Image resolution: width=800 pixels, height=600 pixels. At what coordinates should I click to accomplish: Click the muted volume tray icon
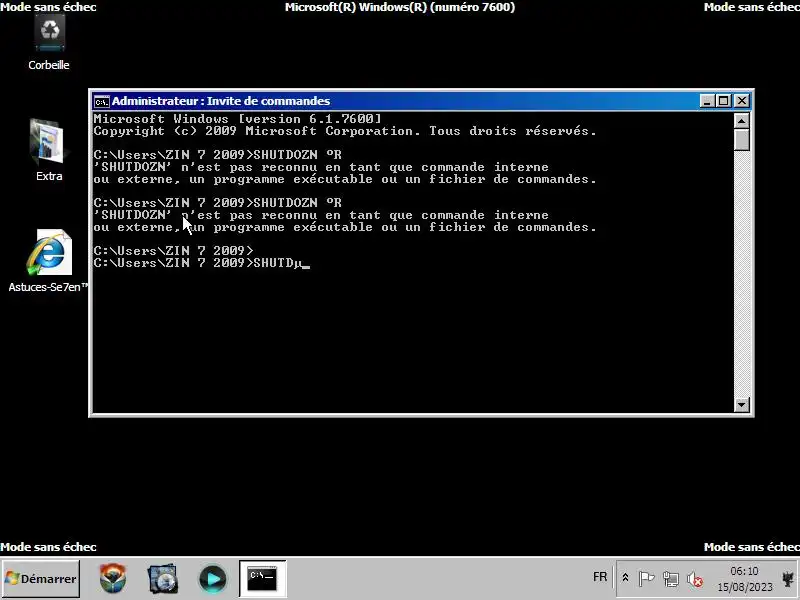click(x=694, y=579)
